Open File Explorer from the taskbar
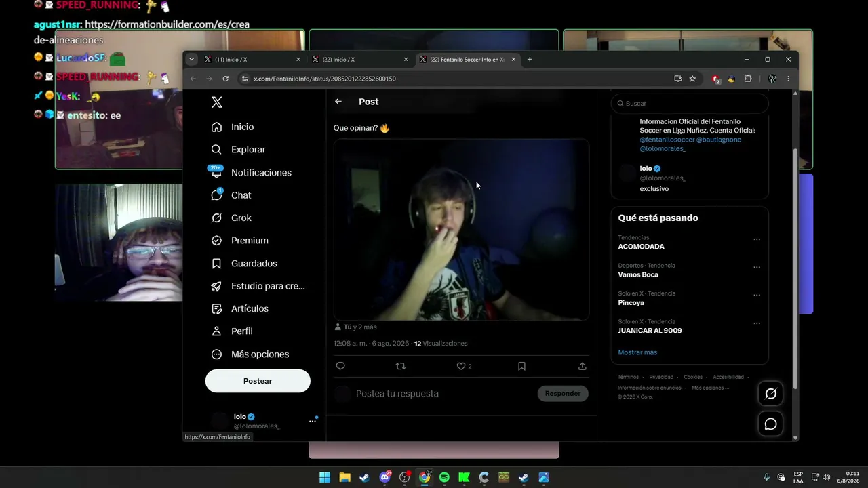 pyautogui.click(x=344, y=477)
